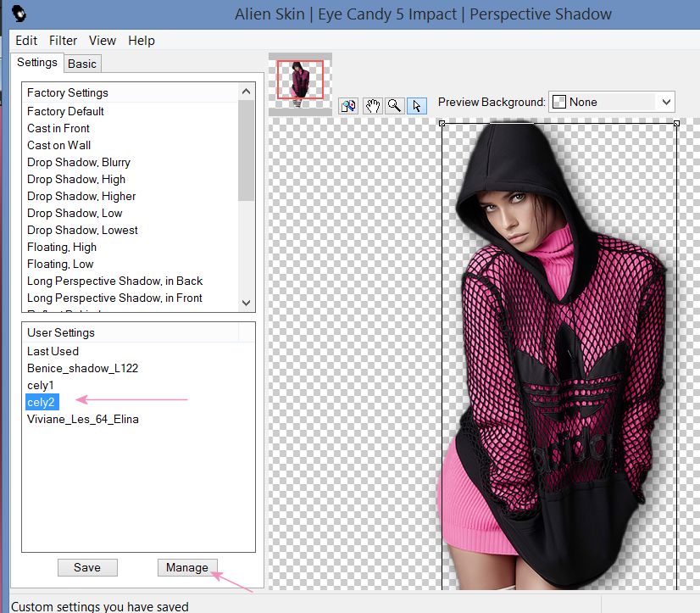Select the Floating, High preset
Viewport: 700px width, 613px height.
[62, 247]
